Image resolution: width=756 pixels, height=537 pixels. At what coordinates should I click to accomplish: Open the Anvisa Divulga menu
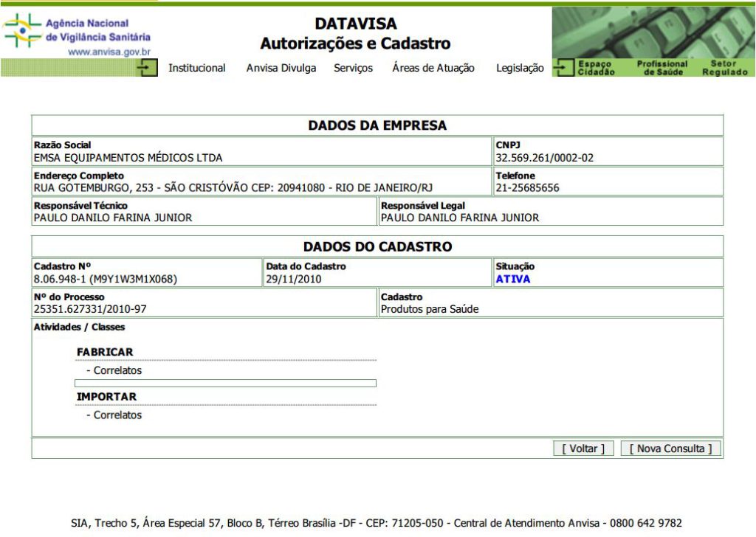(281, 68)
